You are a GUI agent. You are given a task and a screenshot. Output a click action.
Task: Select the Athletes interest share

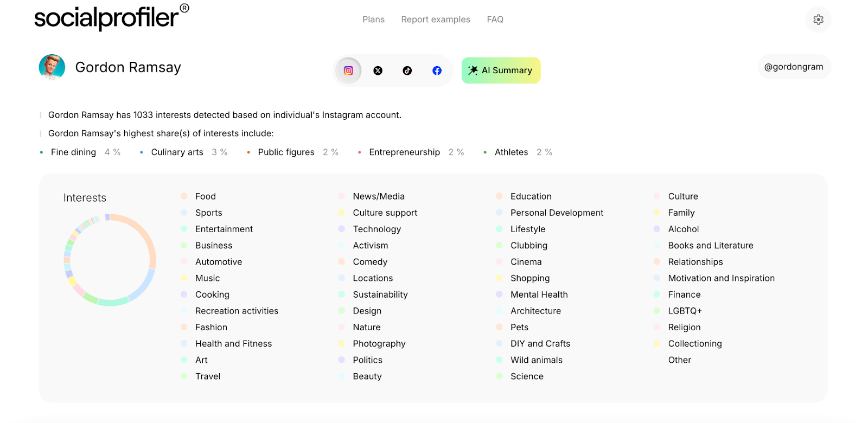pyautogui.click(x=518, y=152)
